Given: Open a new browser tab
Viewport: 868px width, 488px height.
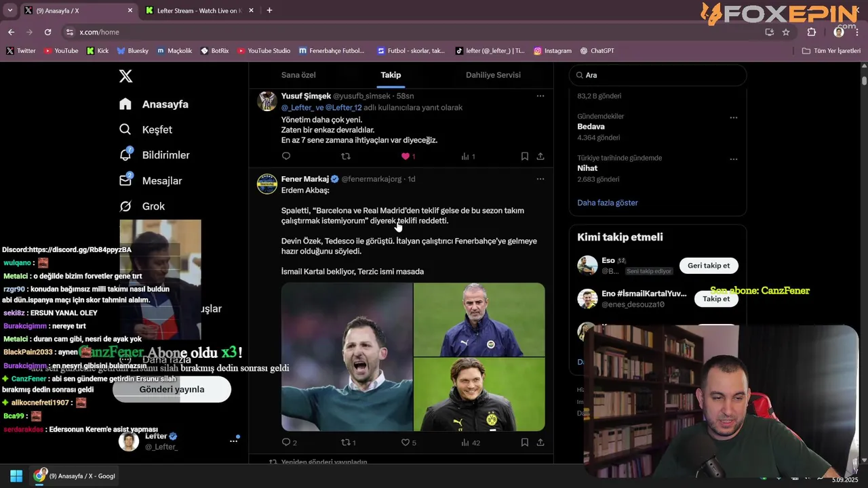Looking at the screenshot, I should click(269, 11).
